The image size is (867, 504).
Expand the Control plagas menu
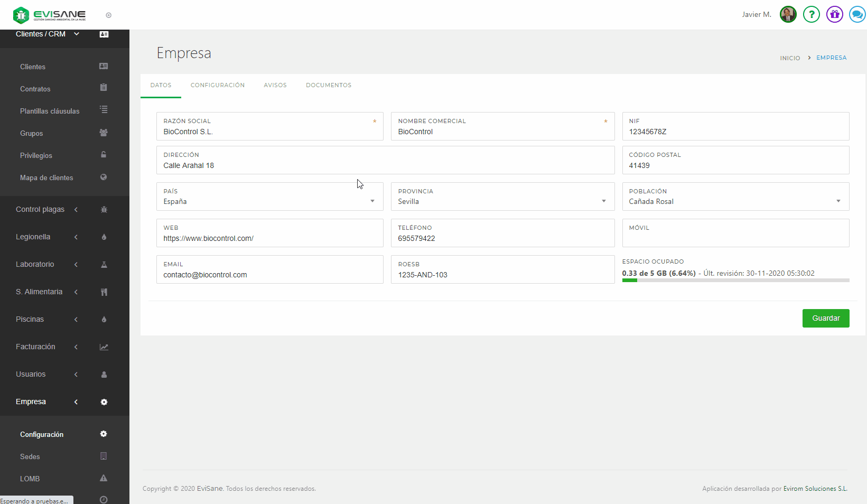[x=40, y=209]
